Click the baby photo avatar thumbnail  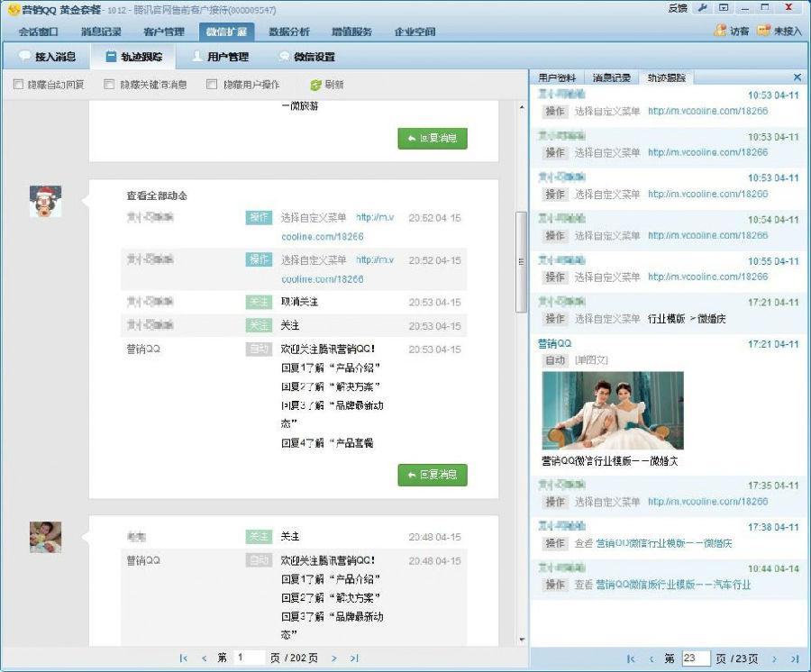[x=46, y=537]
